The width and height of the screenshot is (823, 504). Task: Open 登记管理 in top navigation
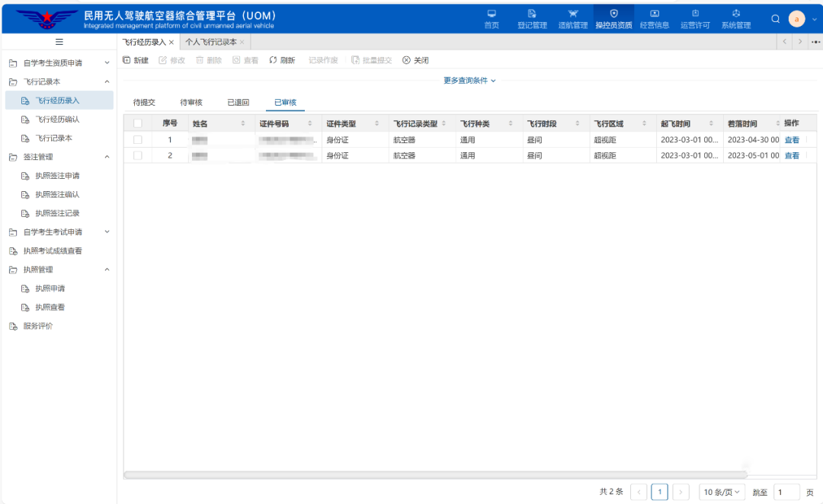point(532,19)
